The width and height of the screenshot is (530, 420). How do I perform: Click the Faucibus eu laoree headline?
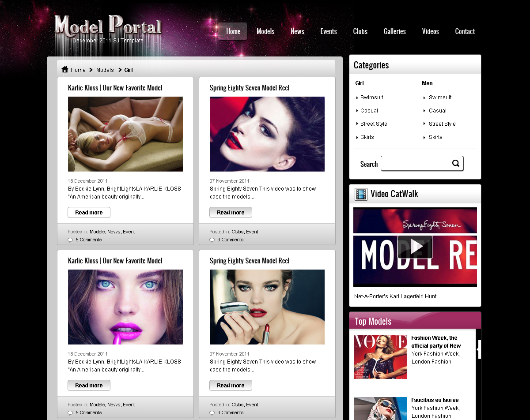click(x=435, y=400)
